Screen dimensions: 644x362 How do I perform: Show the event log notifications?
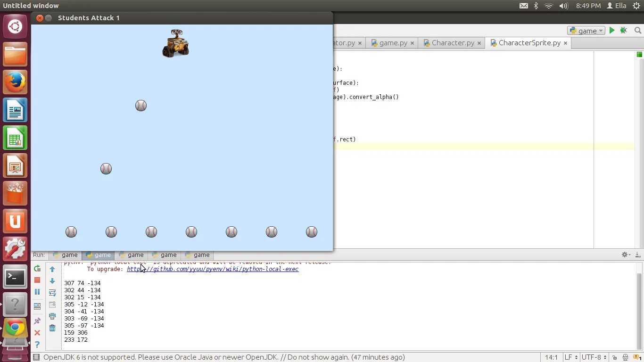coord(637,357)
